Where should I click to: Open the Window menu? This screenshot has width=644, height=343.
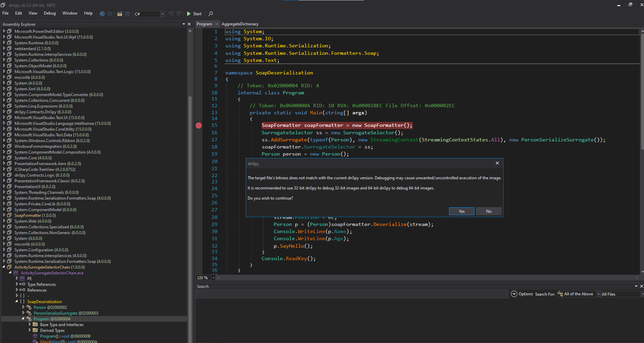[x=70, y=13]
